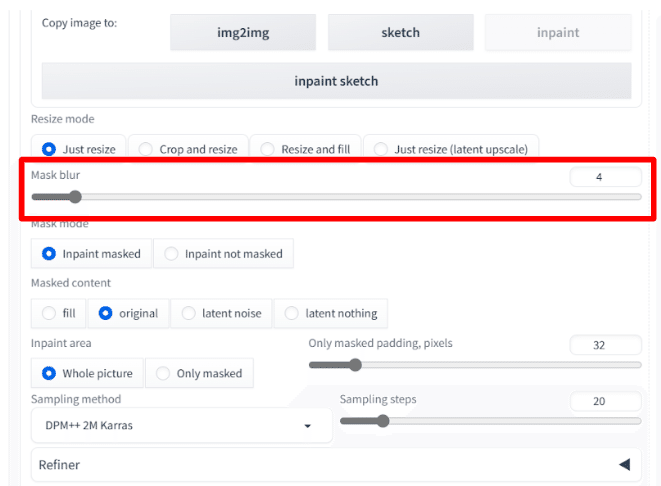Copy image to inpaint sketch
Viewport: 661px width, 486px height.
(x=336, y=81)
